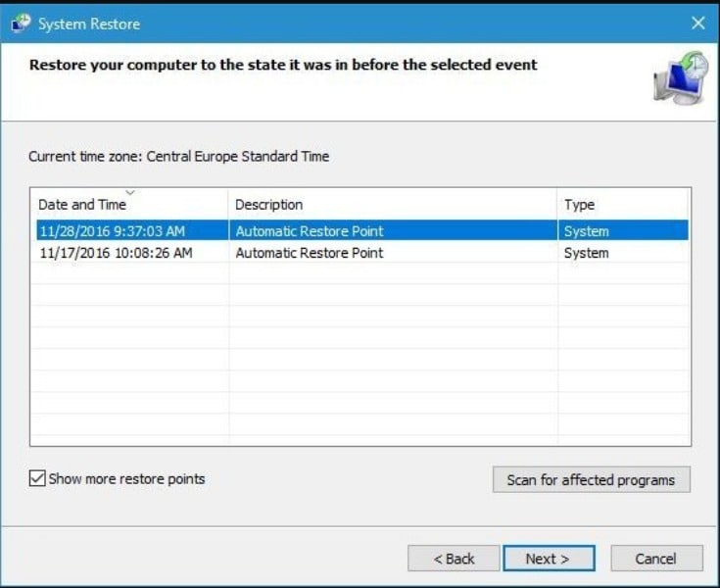This screenshot has width=720, height=588.
Task: Cancel the System Restore wizard
Action: click(656, 559)
